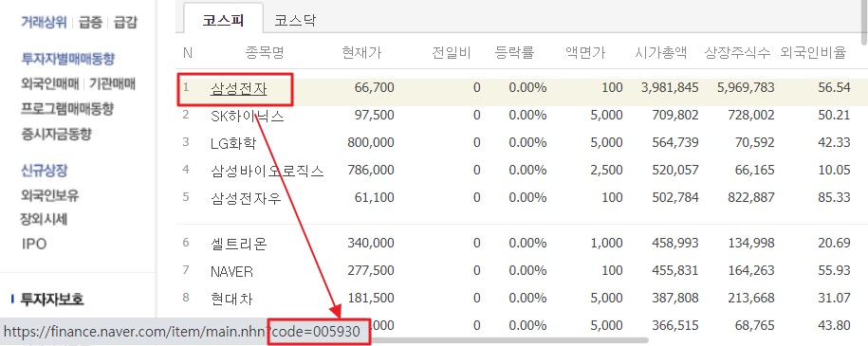This screenshot has height=346, width=868.
Task: Open the IPO link in sidebar
Action: point(34,245)
